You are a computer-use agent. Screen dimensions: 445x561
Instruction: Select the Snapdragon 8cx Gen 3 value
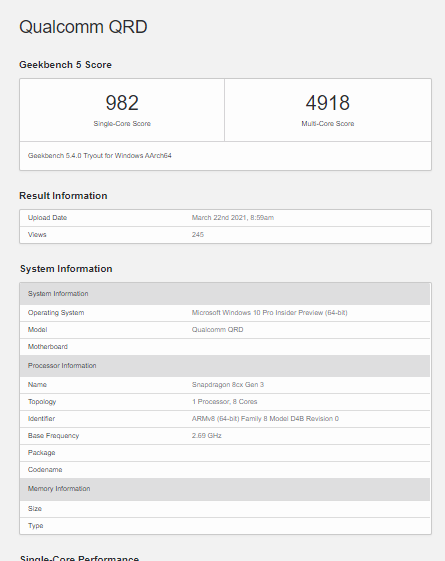coord(228,385)
